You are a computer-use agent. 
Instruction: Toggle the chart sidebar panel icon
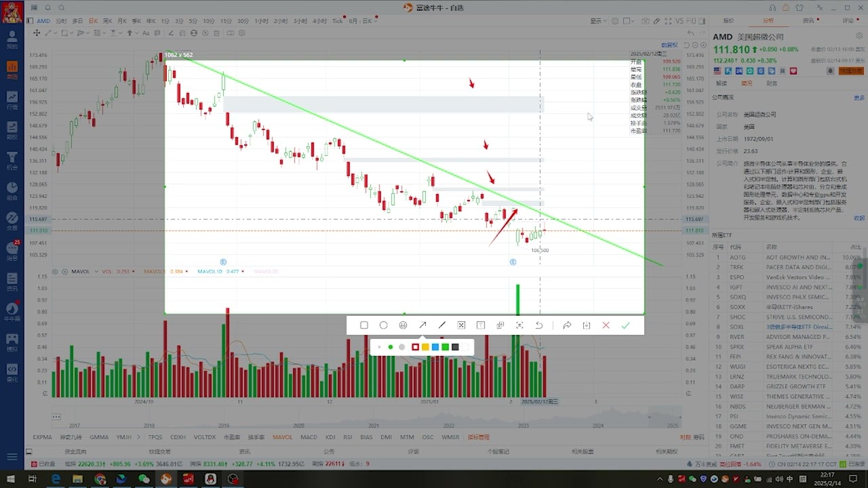29,21
